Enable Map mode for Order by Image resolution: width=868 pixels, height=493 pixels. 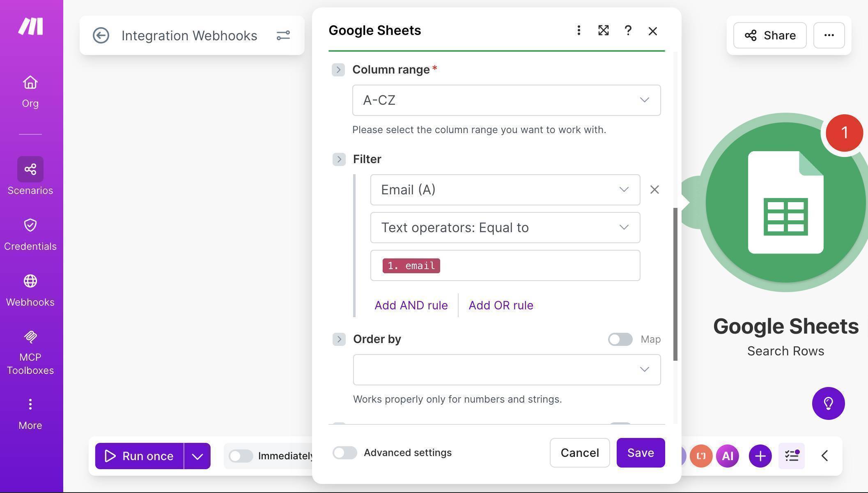[x=620, y=339]
